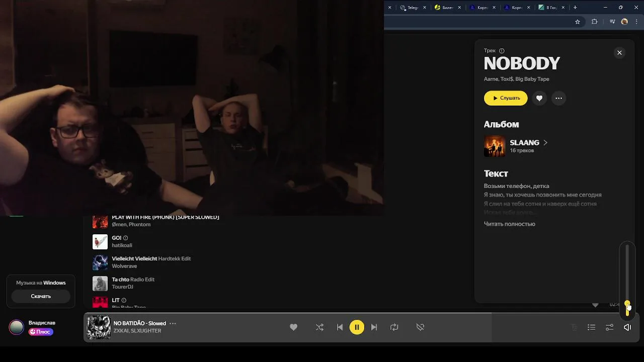This screenshot has width=644, height=362.
Task: Click the greyed-out lyrics icon in player
Action: click(x=574, y=327)
